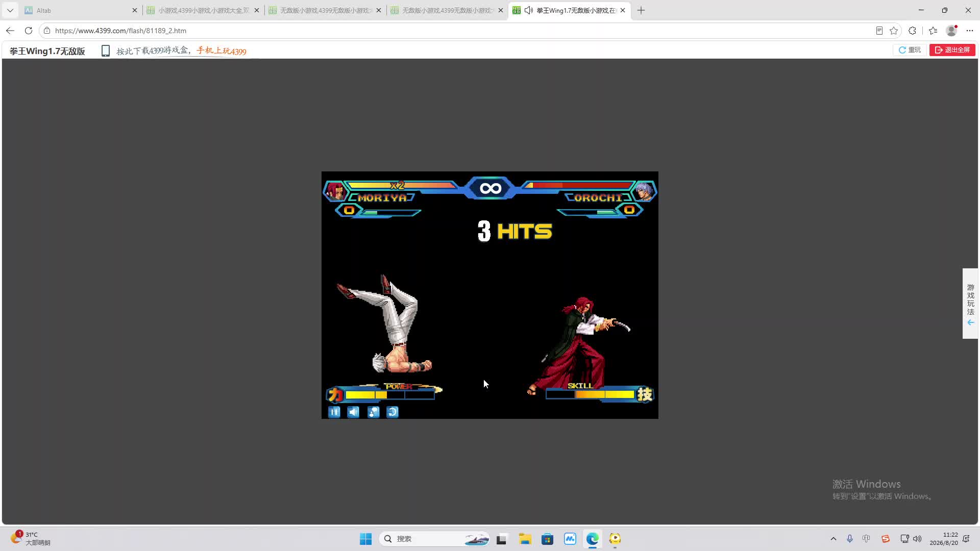Click the Moriya character portrait

tap(335, 191)
